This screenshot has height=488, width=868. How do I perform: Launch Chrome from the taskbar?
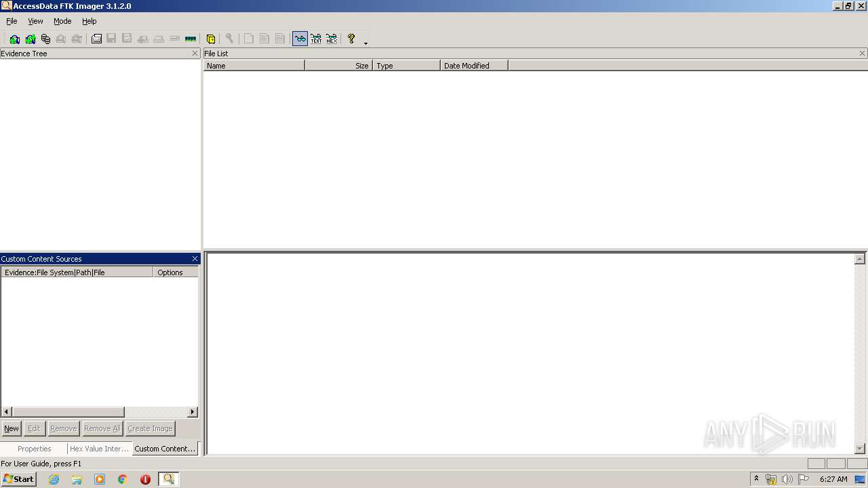(123, 479)
